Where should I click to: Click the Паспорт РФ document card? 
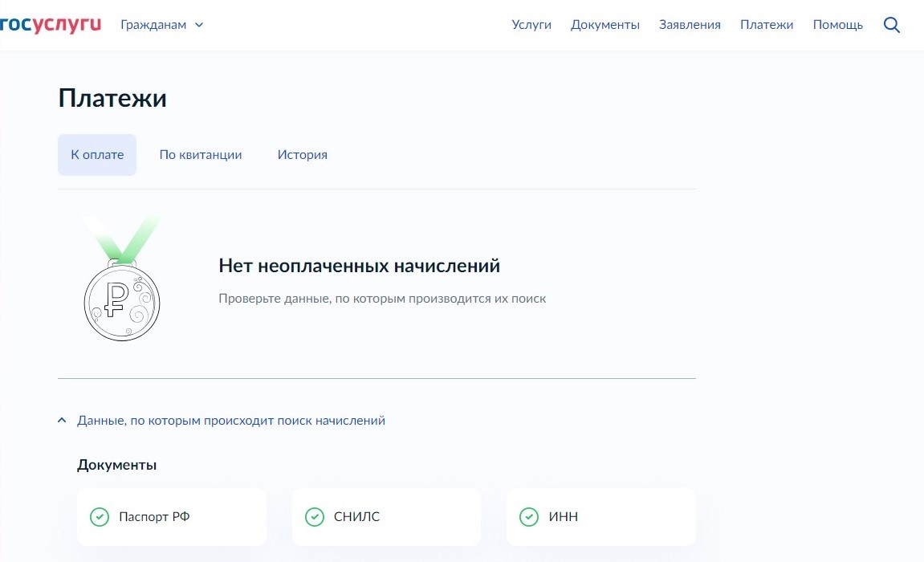(172, 517)
